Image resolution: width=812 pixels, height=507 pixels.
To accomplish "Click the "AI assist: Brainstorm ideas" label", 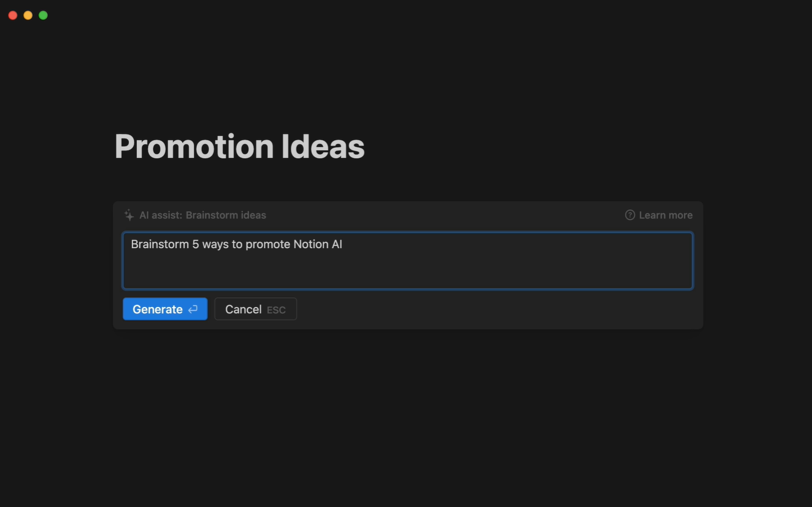I will tap(203, 215).
